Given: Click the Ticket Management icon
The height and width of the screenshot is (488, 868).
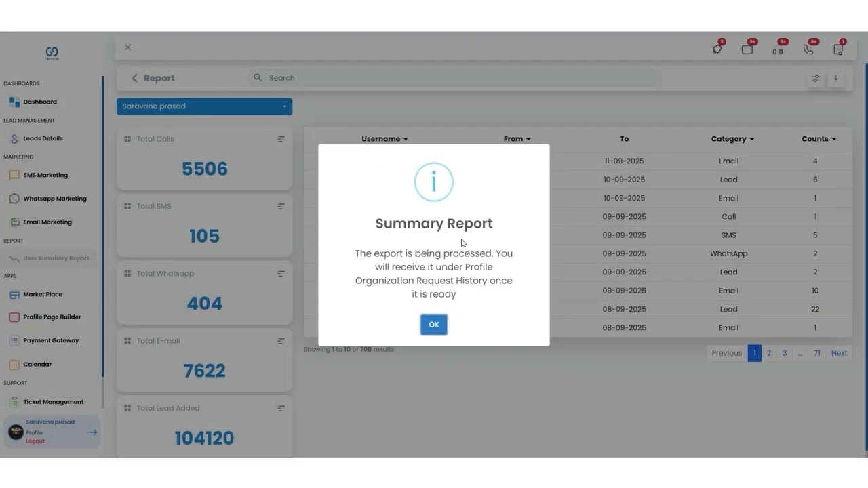Looking at the screenshot, I should pos(14,402).
